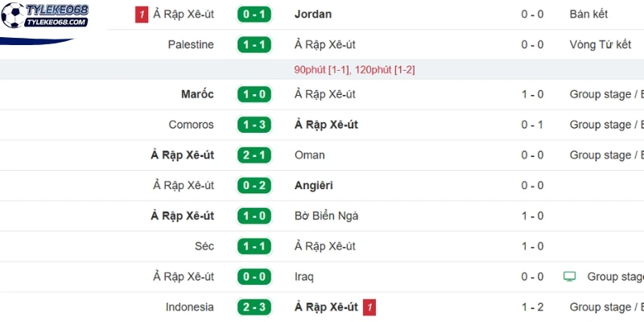Click the Maróc team name
Image resolution: width=644 pixels, height=322 pixels.
click(197, 94)
